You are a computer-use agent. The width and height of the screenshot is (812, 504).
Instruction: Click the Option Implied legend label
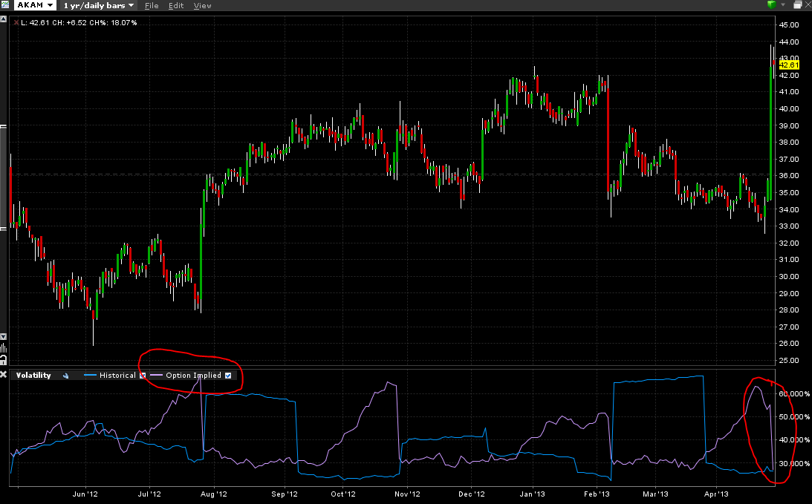194,375
